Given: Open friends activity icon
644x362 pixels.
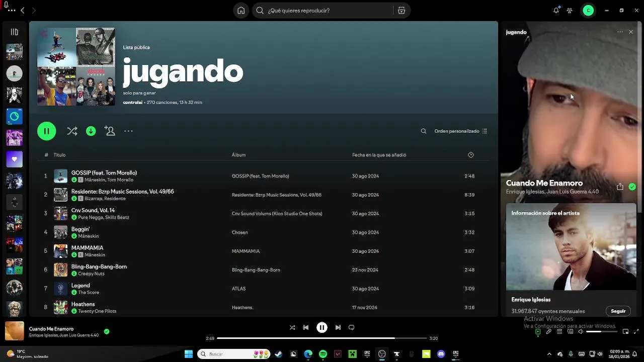Looking at the screenshot, I should [x=570, y=11].
